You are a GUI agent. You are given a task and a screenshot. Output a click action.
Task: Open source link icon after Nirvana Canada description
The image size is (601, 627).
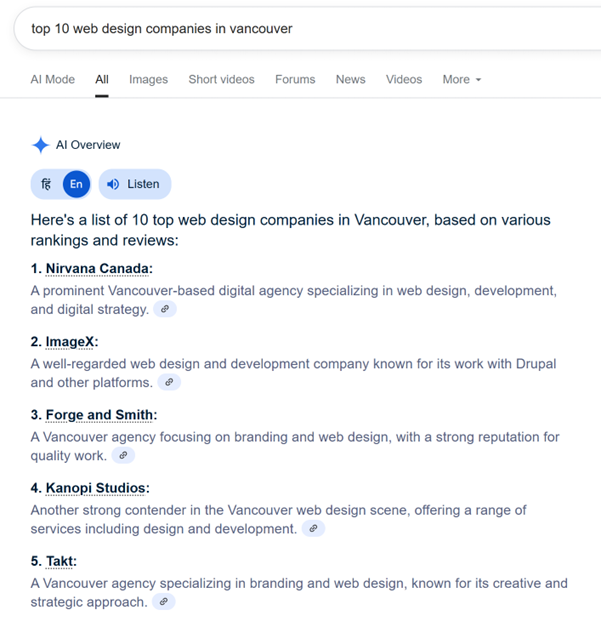click(165, 309)
